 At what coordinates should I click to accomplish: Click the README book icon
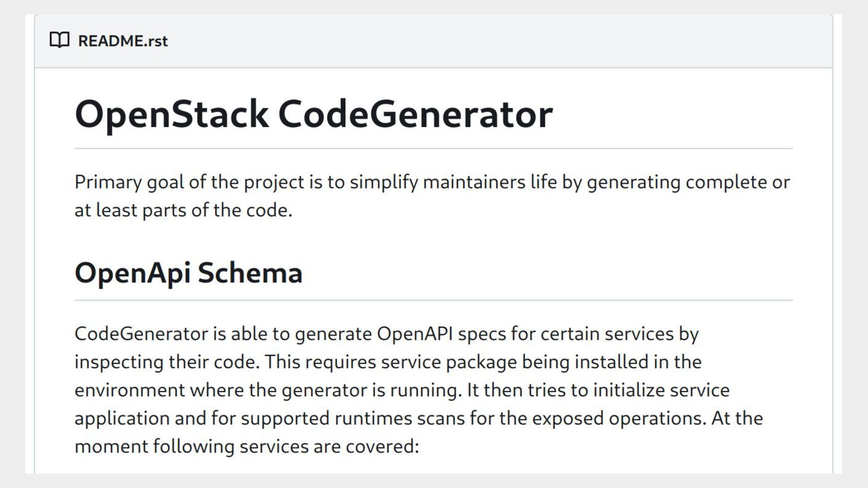click(59, 41)
